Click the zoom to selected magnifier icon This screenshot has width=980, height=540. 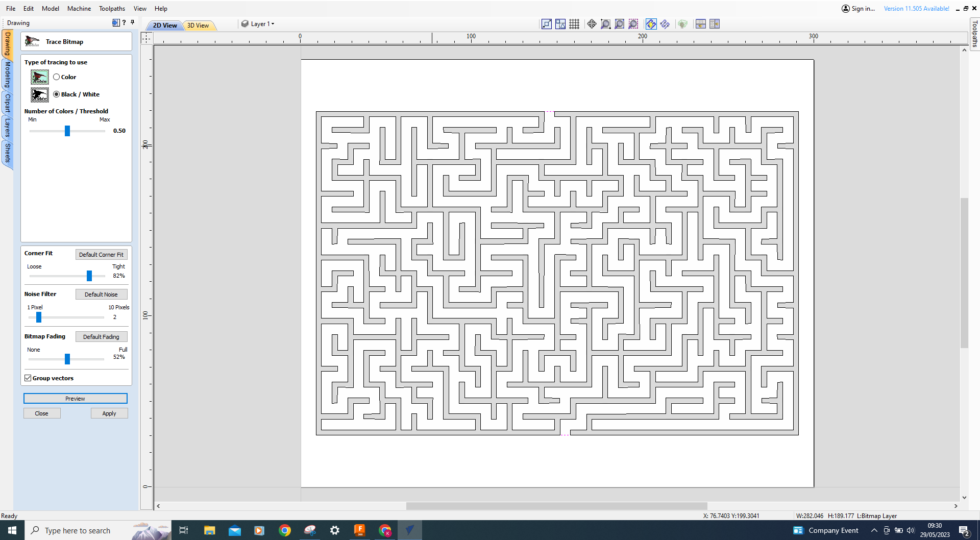pos(633,24)
